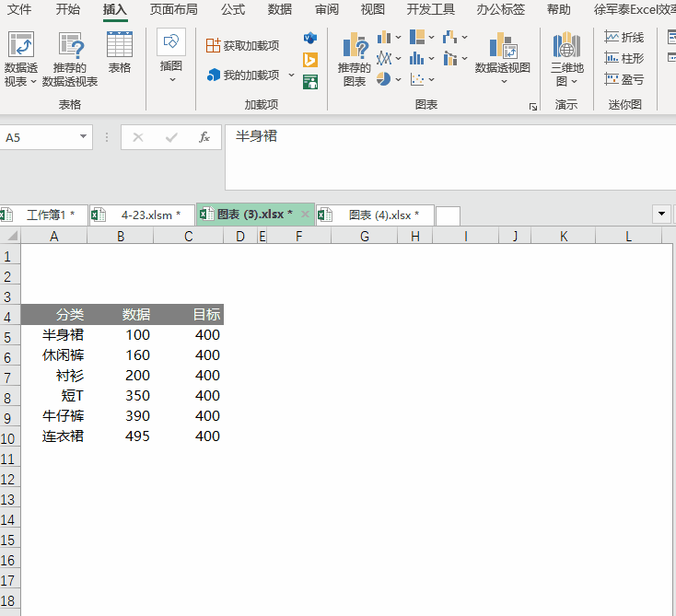
Task: Insert a hierarchy chart
Action: [x=417, y=37]
